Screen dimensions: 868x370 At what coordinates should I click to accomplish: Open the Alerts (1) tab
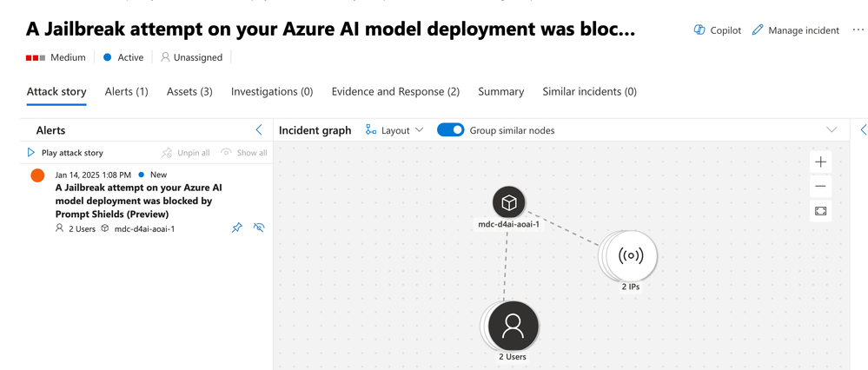(126, 92)
